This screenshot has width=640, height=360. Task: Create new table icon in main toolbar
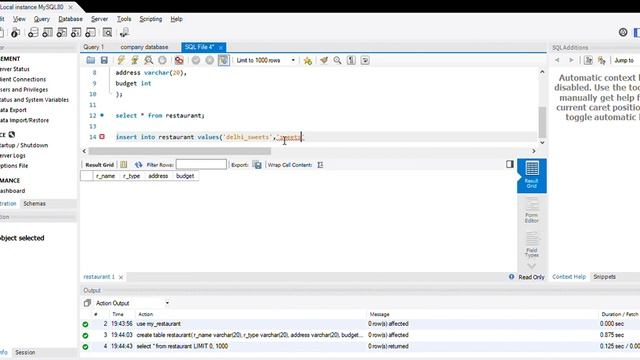click(x=47, y=33)
